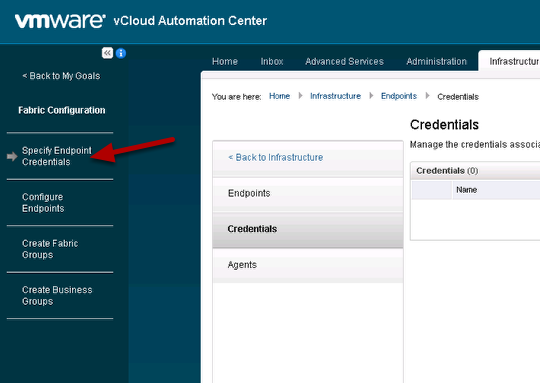Go back to My Goals
Screen dimensions: 540x383
[x=61, y=76]
